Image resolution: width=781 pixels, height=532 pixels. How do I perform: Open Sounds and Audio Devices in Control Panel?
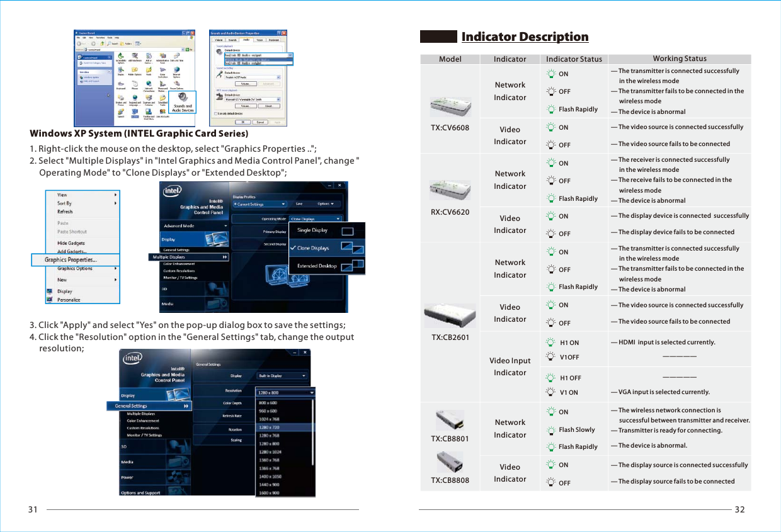pyautogui.click(x=182, y=97)
